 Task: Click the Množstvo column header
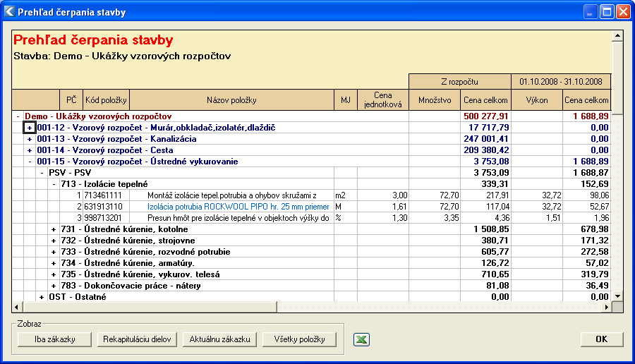[435, 100]
